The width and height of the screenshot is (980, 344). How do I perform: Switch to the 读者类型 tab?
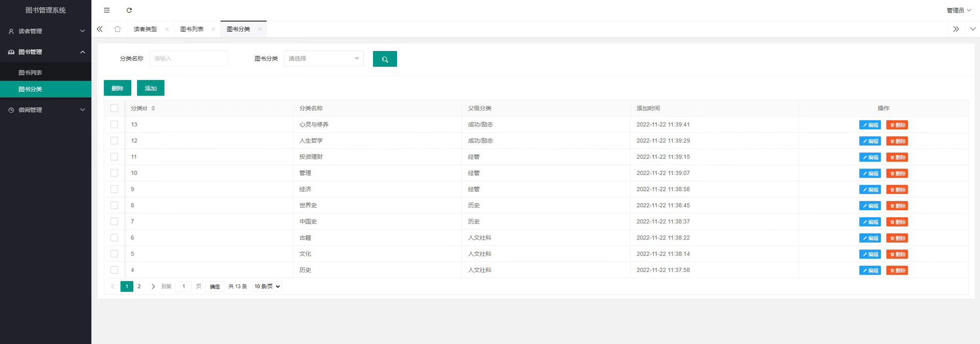pos(145,29)
